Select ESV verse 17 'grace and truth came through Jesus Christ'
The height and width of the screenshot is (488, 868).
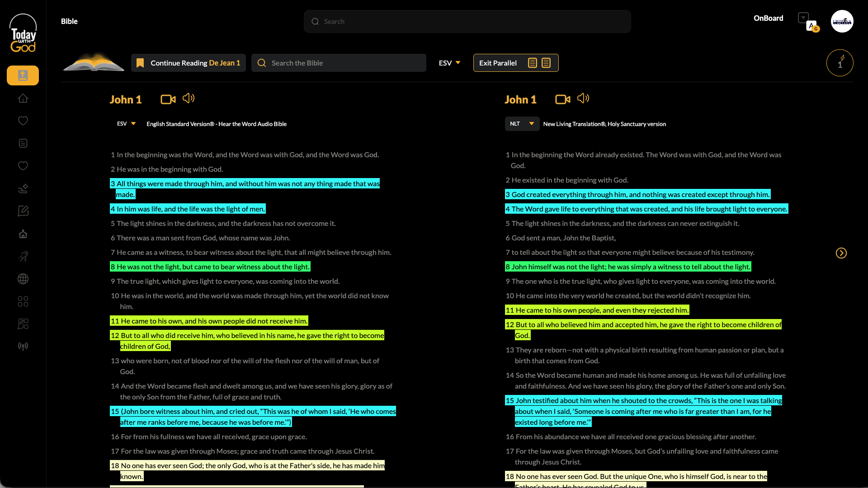click(x=243, y=451)
